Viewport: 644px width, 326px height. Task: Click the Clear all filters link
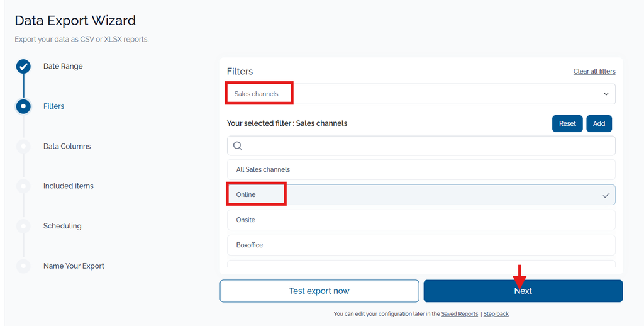click(x=594, y=72)
